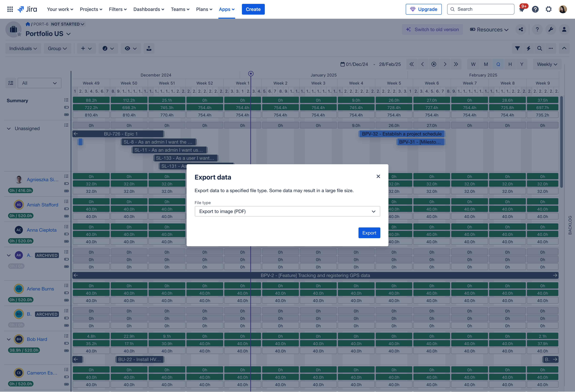Click the lightning quick-actions icon
This screenshot has height=392, width=575.
click(529, 48)
